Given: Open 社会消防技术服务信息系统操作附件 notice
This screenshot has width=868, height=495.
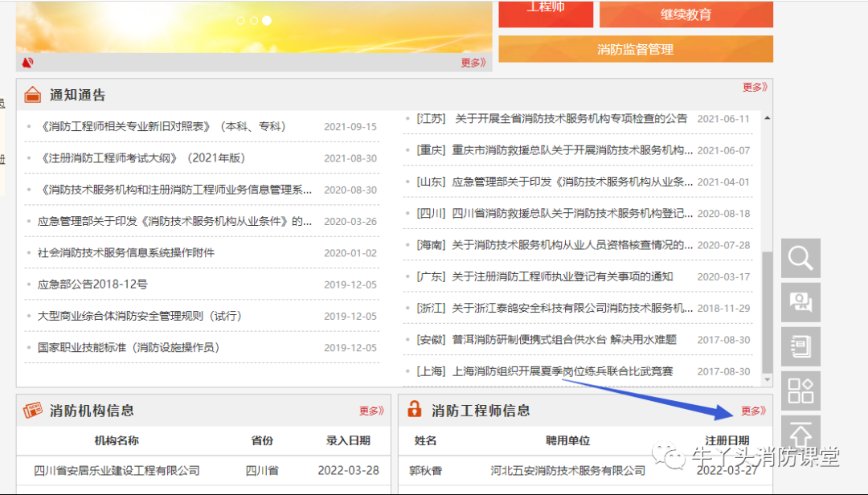Looking at the screenshot, I should pyautogui.click(x=126, y=252).
